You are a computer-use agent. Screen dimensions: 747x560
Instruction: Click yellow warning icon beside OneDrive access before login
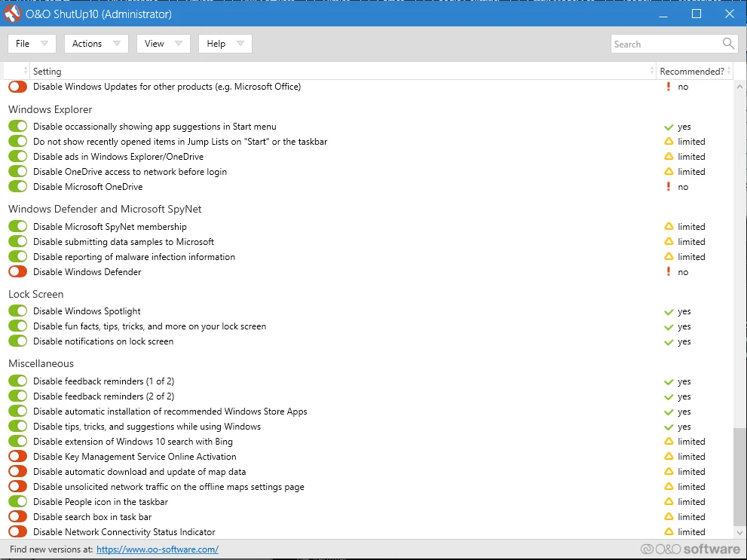pyautogui.click(x=669, y=171)
